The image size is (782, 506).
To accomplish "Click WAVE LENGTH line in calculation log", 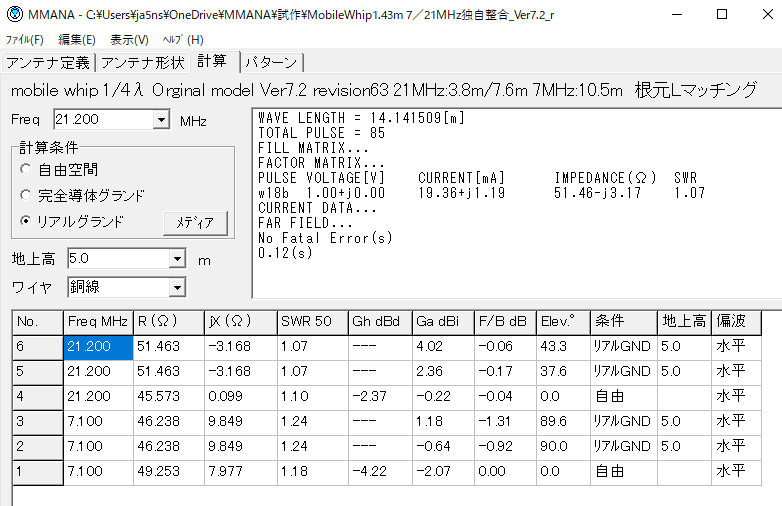I will point(362,118).
